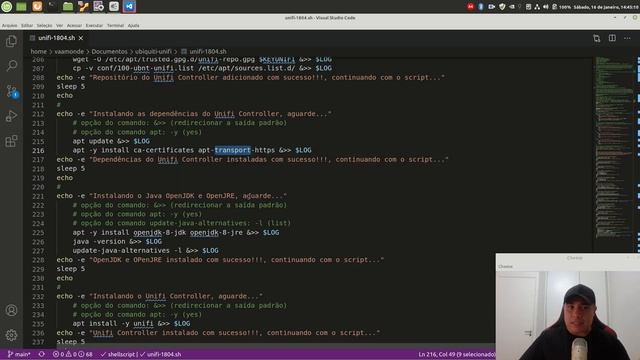Click the red notification tray icon
The width and height of the screenshot is (640, 360).
point(470,7)
